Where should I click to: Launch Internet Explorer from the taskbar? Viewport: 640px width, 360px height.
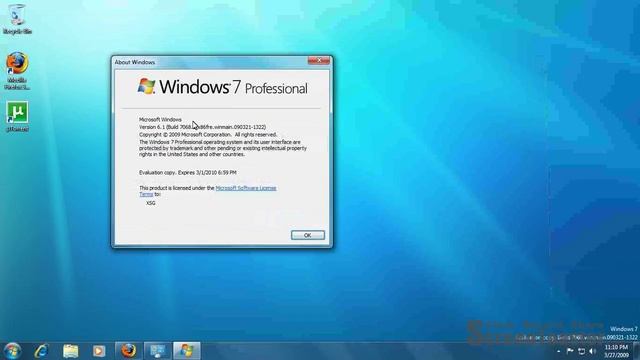(x=42, y=351)
